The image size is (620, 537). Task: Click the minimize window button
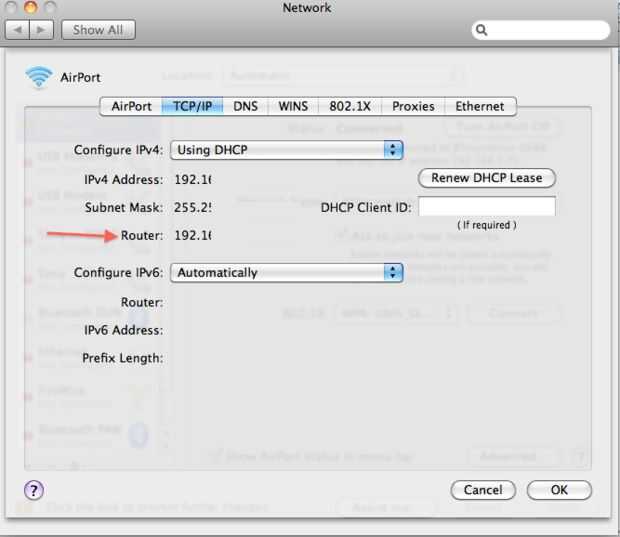31,7
